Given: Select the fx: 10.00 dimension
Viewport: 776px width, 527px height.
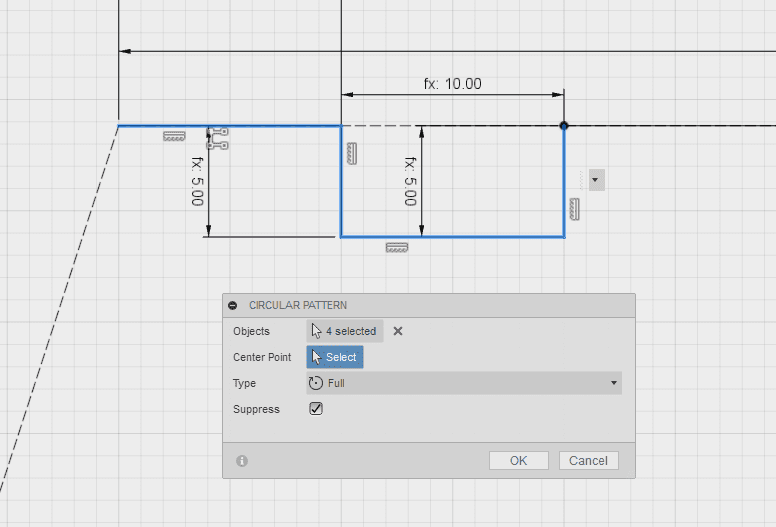Looking at the screenshot, I should [x=452, y=84].
